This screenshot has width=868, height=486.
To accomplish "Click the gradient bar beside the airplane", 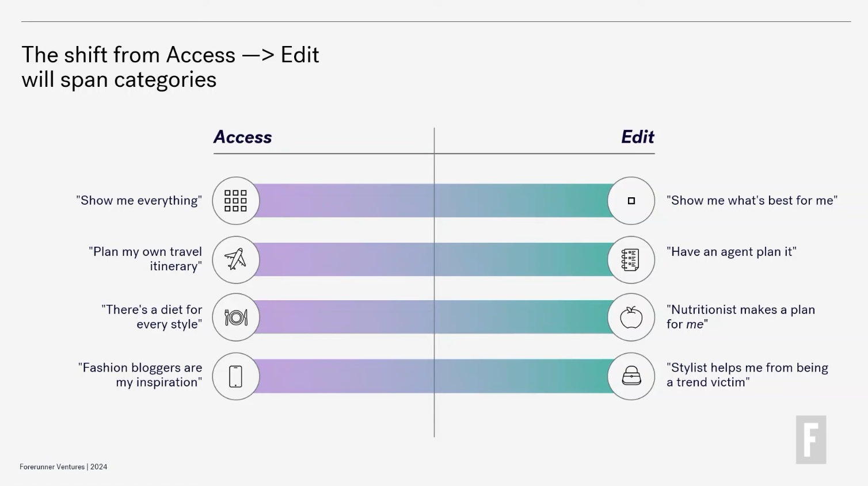I will point(433,259).
